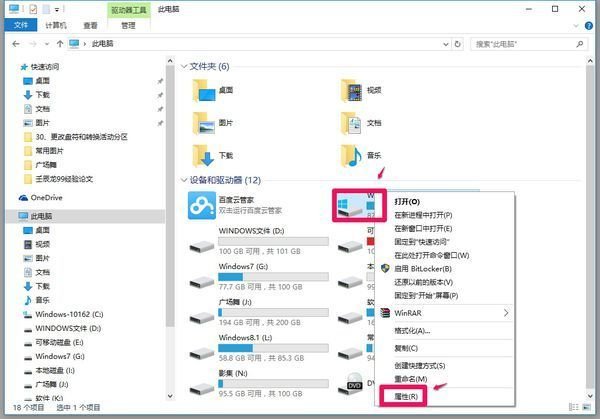The image size is (600, 419).
Task: Click the up one level arrow
Action: (x=60, y=44)
